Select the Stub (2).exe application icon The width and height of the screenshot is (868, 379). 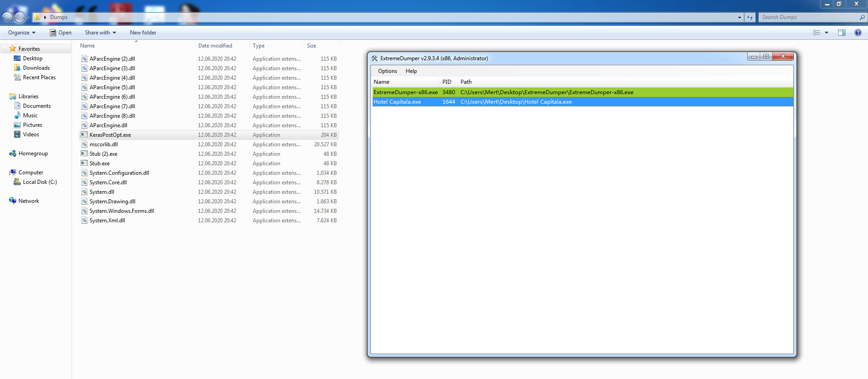click(84, 154)
